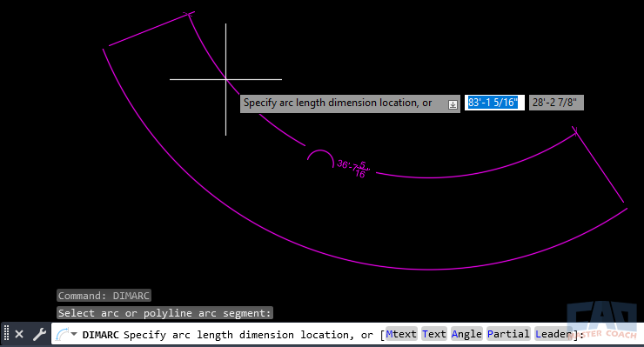The image size is (644, 347).
Task: Open command line customization wrench
Action: [39, 334]
